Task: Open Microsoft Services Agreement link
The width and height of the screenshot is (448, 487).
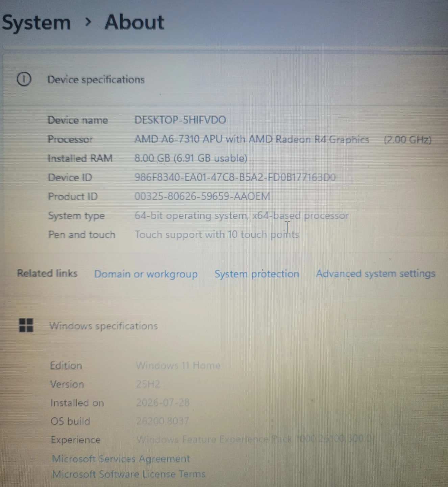Action: [121, 459]
